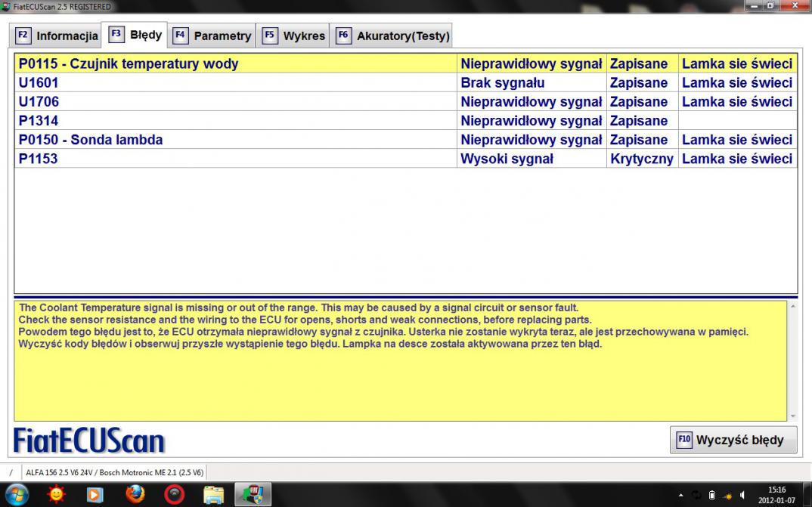Click the description scrollbar up arrow
This screenshot has height=507, width=812.
click(x=792, y=306)
